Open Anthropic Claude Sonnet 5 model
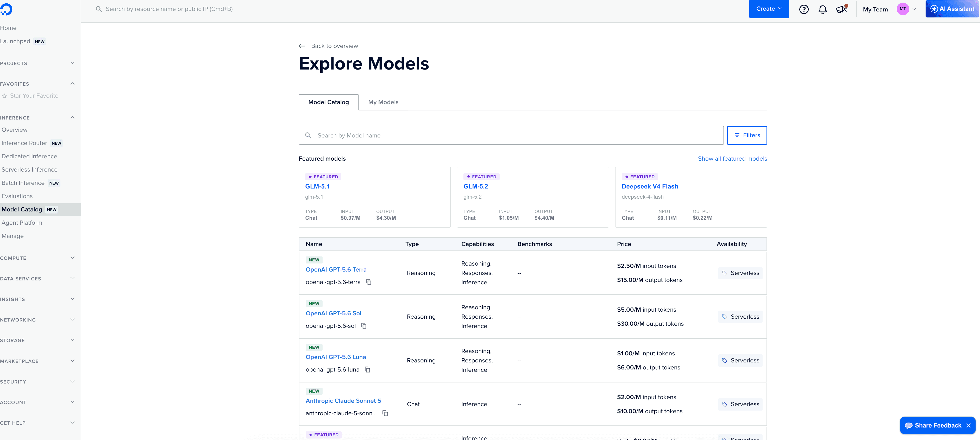This screenshot has width=980, height=440. click(x=343, y=401)
